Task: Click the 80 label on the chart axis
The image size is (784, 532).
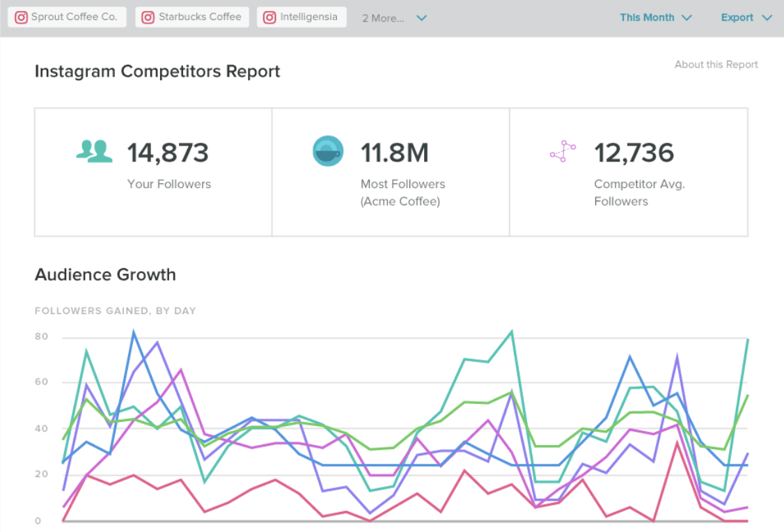Action: [41, 337]
